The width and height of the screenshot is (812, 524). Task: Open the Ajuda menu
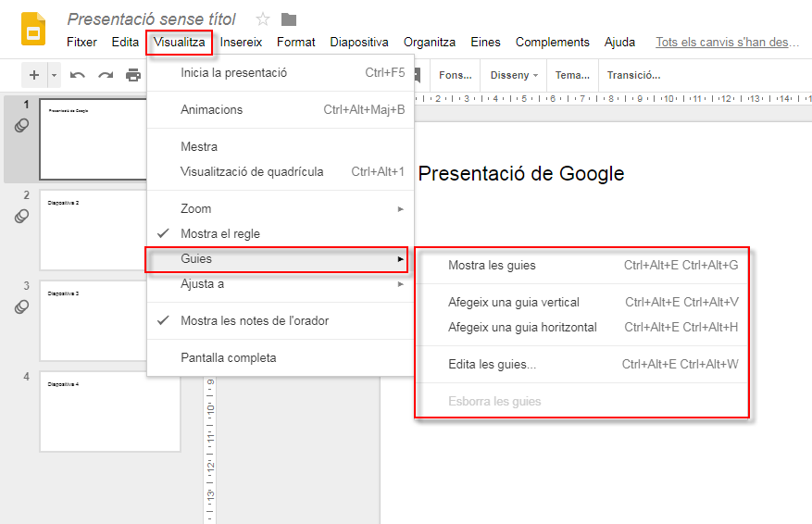[x=619, y=42]
